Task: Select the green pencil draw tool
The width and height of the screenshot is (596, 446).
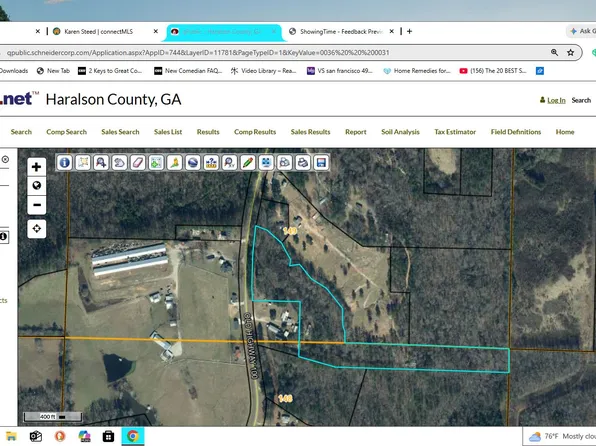Action: coord(247,163)
